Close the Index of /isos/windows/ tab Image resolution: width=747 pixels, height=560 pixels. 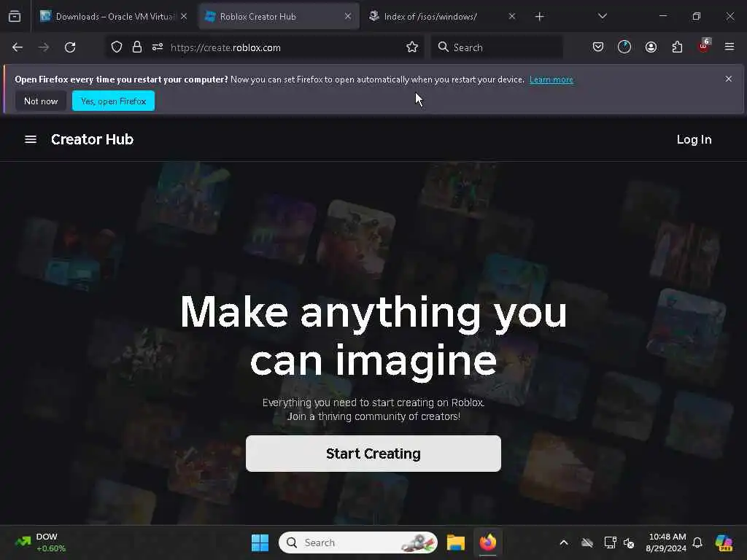coord(511,17)
